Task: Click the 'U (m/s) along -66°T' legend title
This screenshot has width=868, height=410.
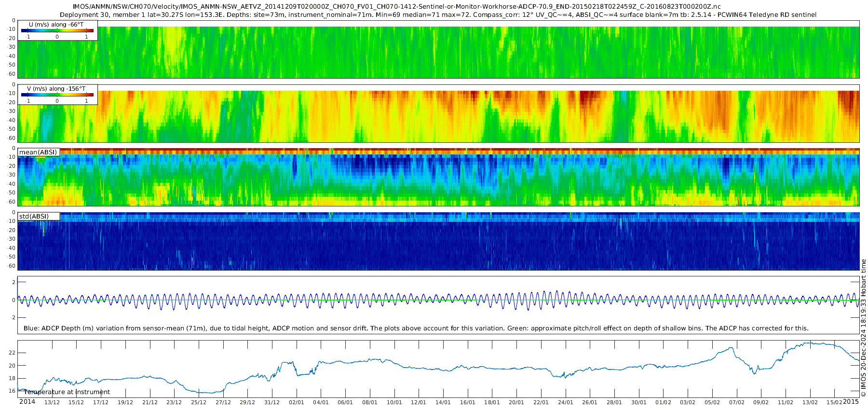Action: coord(56,25)
